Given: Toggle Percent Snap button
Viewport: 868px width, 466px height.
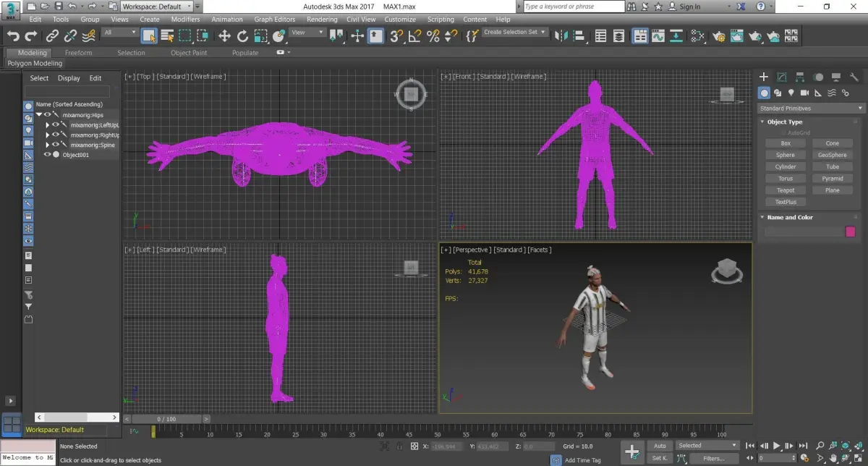Looking at the screenshot, I should (433, 35).
